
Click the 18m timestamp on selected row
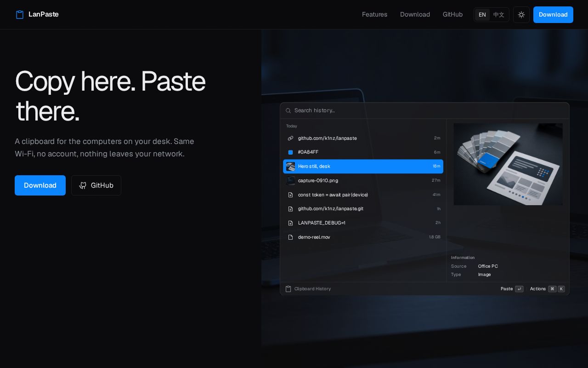(436, 167)
